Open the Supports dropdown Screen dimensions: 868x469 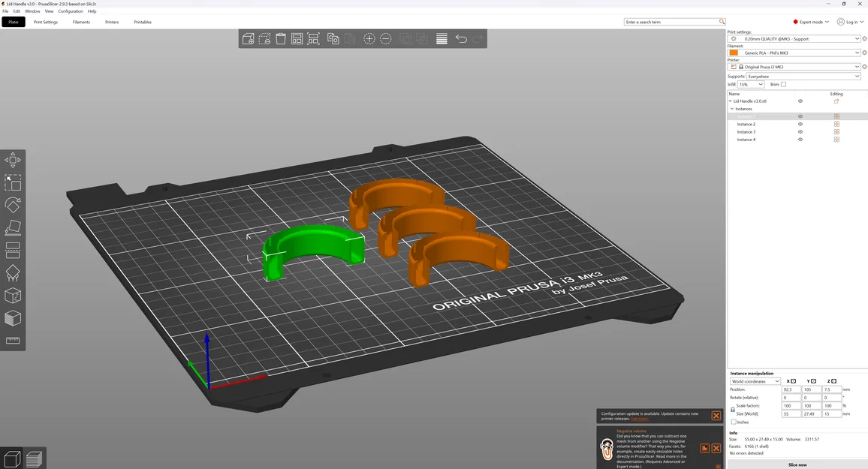pyautogui.click(x=803, y=77)
